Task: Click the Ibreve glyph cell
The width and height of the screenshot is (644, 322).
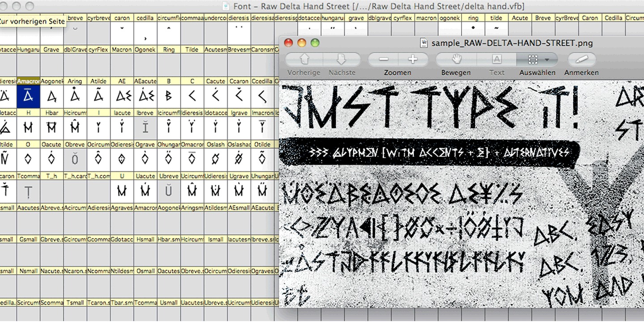Action: coord(145,128)
